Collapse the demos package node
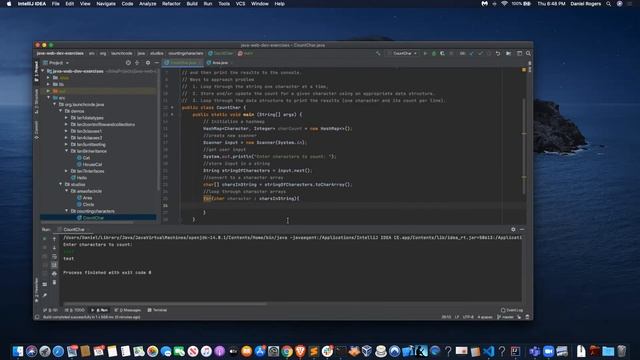This screenshot has width=640, height=360. click(x=61, y=111)
